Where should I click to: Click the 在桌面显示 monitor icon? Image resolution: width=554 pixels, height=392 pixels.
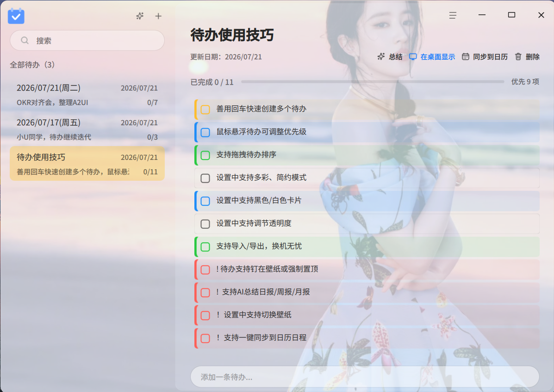413,56
